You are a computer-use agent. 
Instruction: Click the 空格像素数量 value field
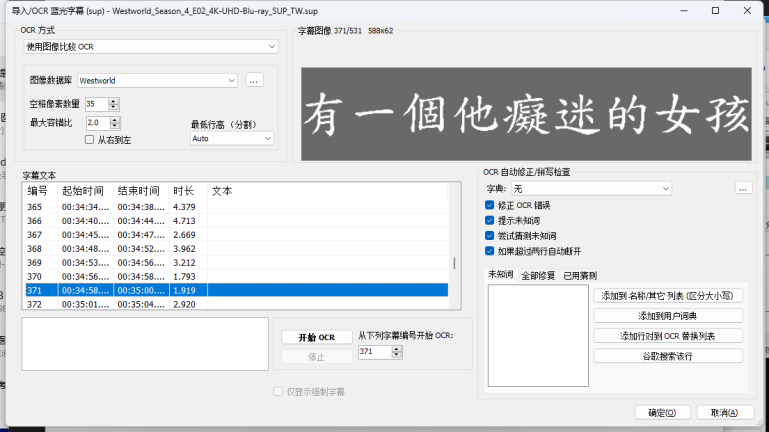(96, 104)
